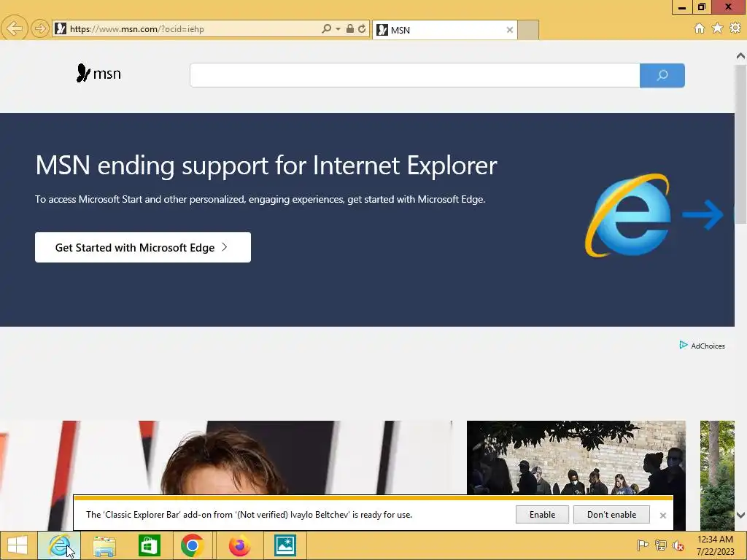Open the address bar autocomplete dropdown arrow
Screen dimensions: 747x560
338,28
